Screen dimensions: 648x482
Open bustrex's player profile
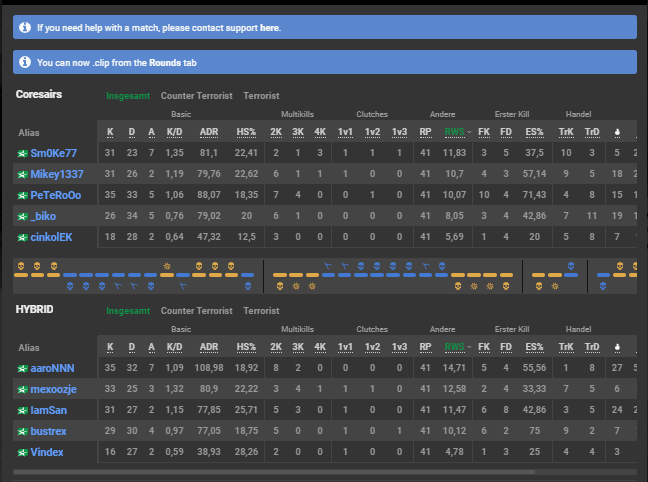coord(48,432)
